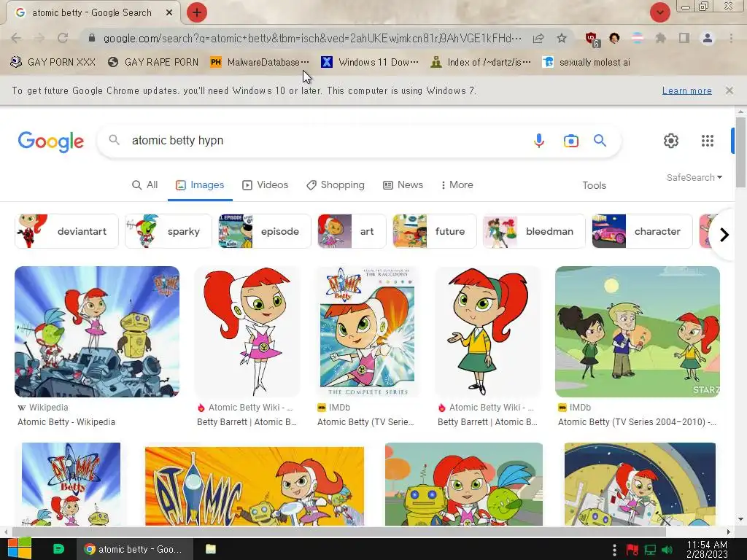This screenshot has width=747, height=560.
Task: Click the Atomic Betty - Wikipedia result title
Action: coord(66,422)
